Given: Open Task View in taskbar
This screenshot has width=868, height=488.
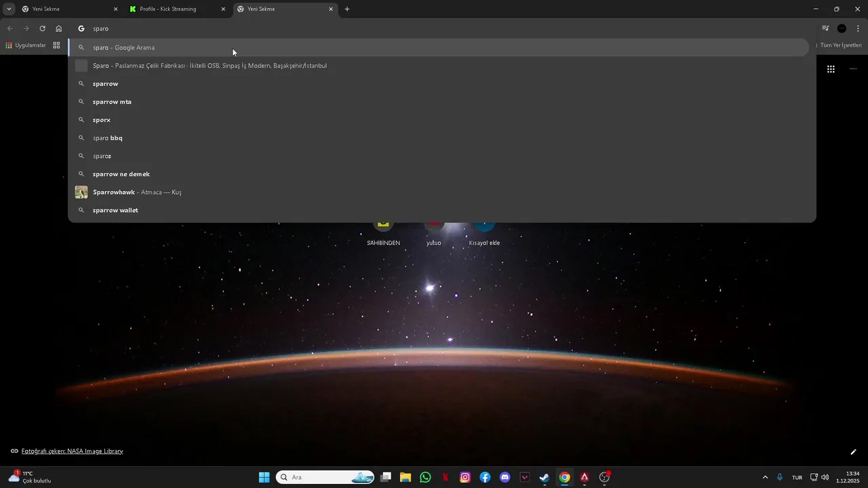Looking at the screenshot, I should click(x=386, y=477).
